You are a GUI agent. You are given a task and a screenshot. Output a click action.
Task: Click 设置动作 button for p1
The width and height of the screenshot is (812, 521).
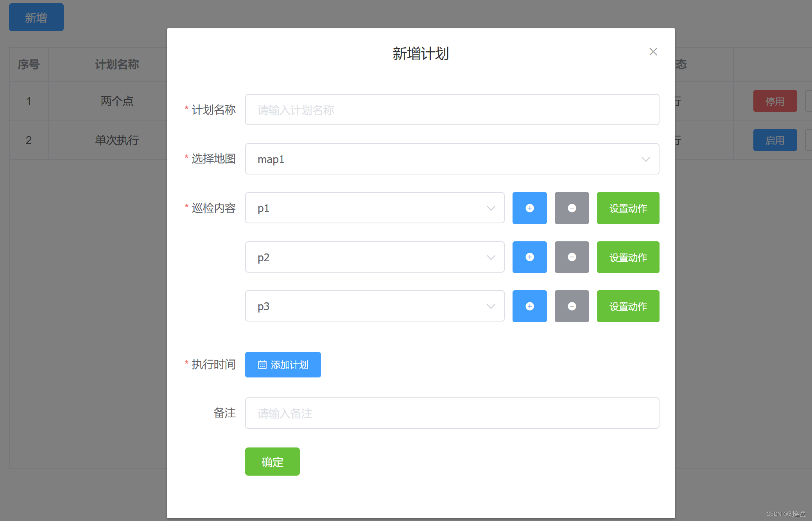pyautogui.click(x=629, y=208)
